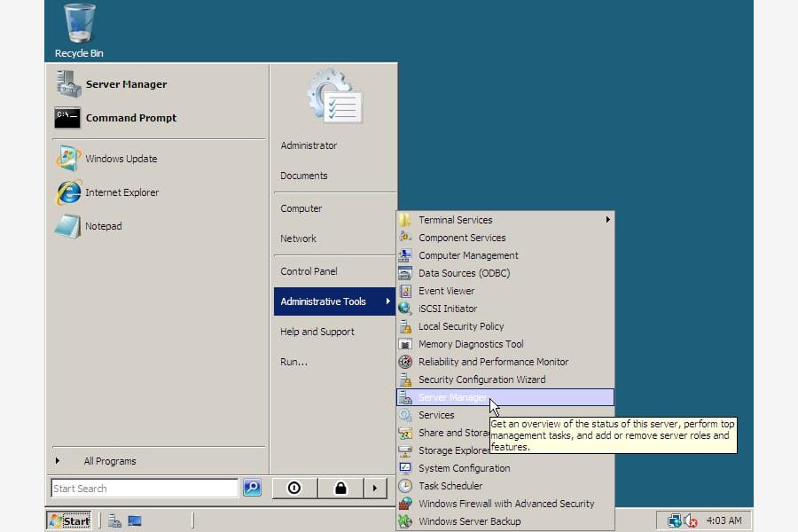This screenshot has height=532, width=798.
Task: Click the Event Viewer icon
Action: 405,291
